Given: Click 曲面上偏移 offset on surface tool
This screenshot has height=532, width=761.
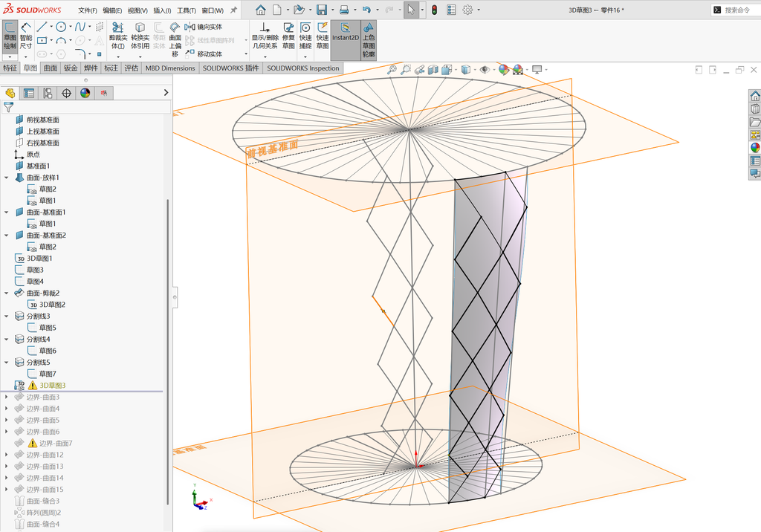Looking at the screenshot, I should click(175, 39).
